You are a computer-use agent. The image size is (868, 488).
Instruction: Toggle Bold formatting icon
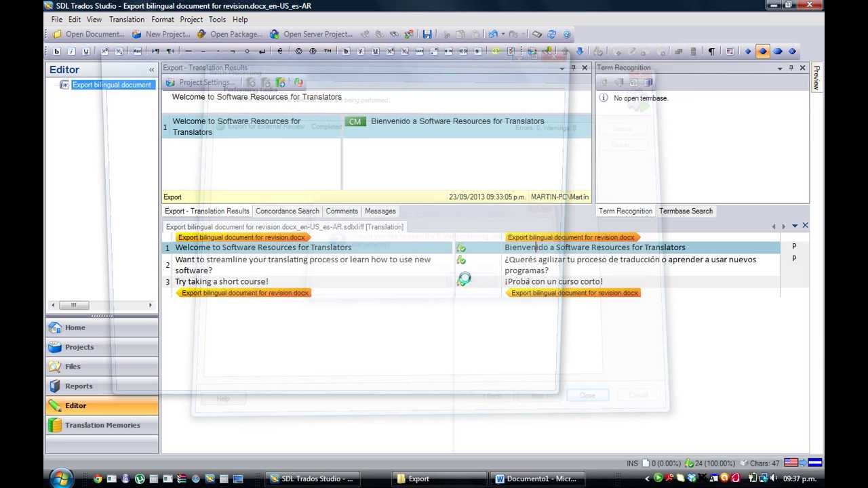pos(57,51)
